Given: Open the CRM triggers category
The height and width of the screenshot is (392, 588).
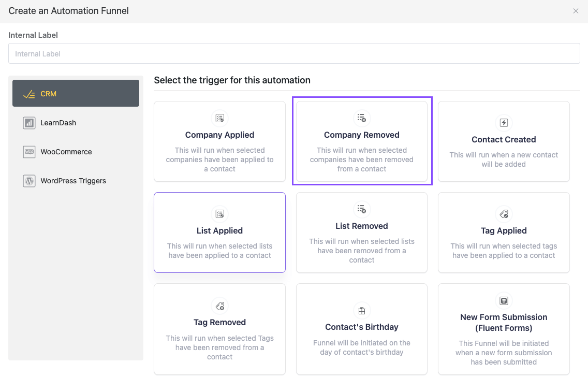Looking at the screenshot, I should (x=76, y=94).
